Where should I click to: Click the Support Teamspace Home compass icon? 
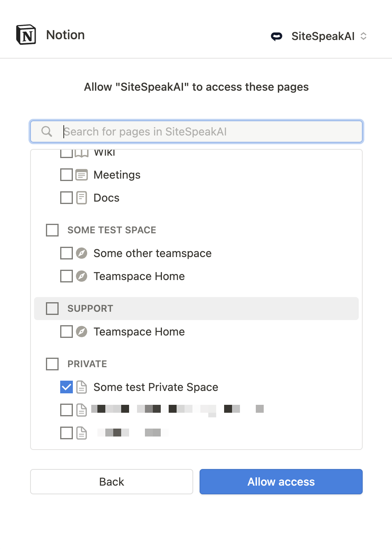pos(82,332)
